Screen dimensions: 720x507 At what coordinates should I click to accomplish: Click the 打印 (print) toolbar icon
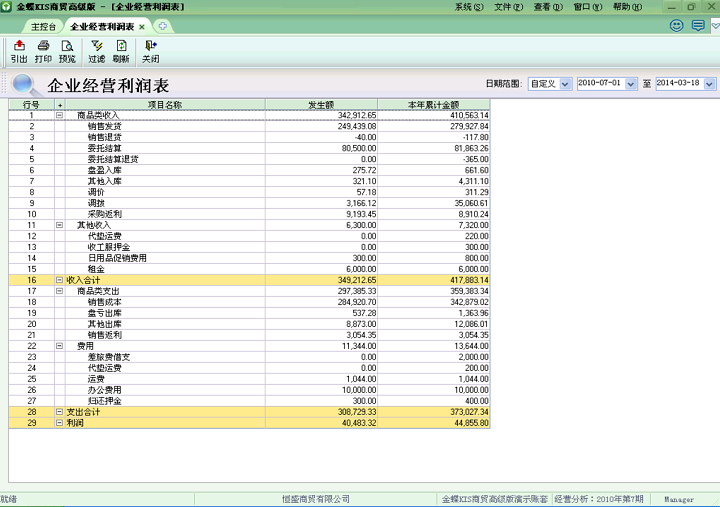click(x=43, y=51)
